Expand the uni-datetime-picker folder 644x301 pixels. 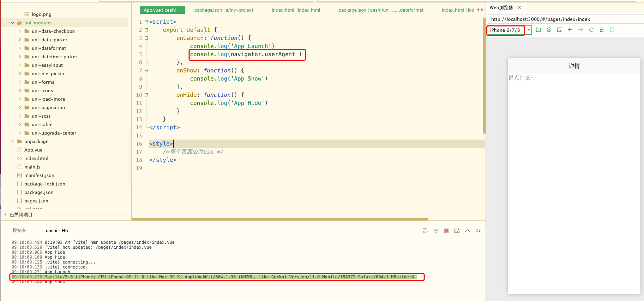click(20, 57)
